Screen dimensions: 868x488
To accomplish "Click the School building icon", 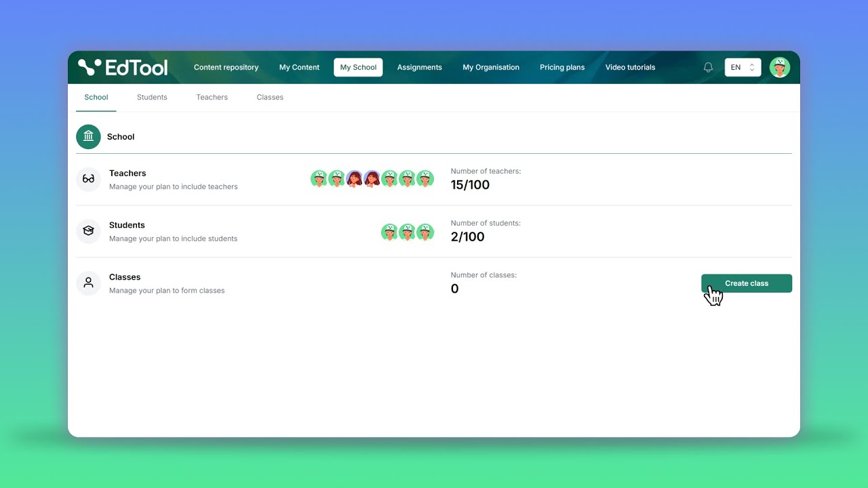I will tap(88, 136).
